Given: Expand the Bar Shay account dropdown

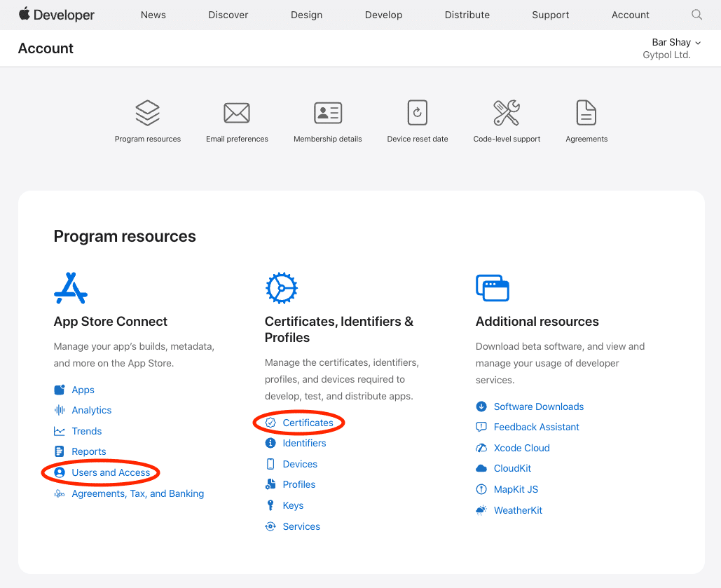Looking at the screenshot, I should tap(676, 42).
